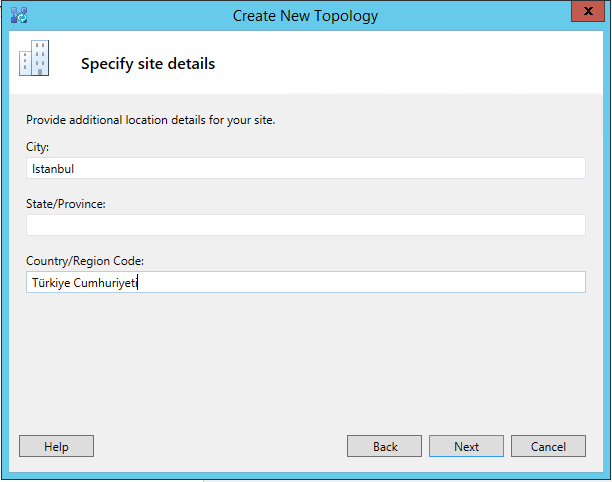Open Help for this wizard page
612x482 pixels.
[56, 446]
